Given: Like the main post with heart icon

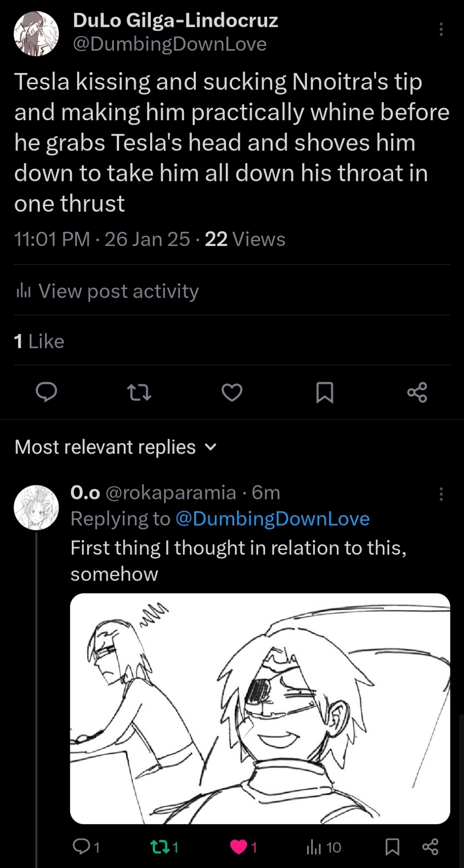Looking at the screenshot, I should 232,392.
